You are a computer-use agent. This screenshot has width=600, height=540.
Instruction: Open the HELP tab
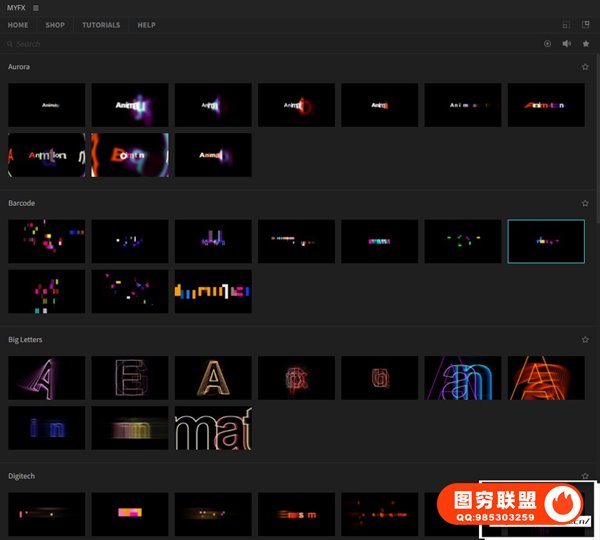[146, 25]
